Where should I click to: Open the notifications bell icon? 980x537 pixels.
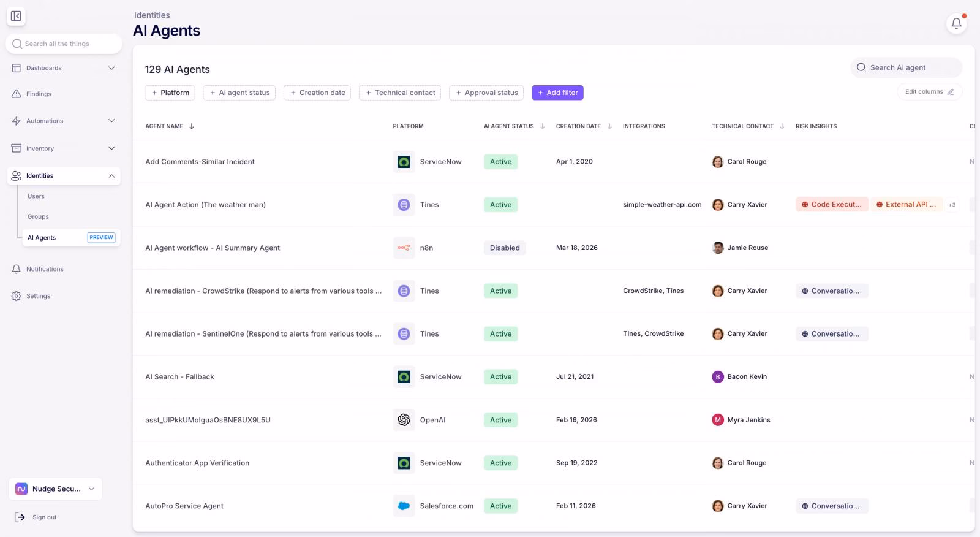pyautogui.click(x=956, y=23)
